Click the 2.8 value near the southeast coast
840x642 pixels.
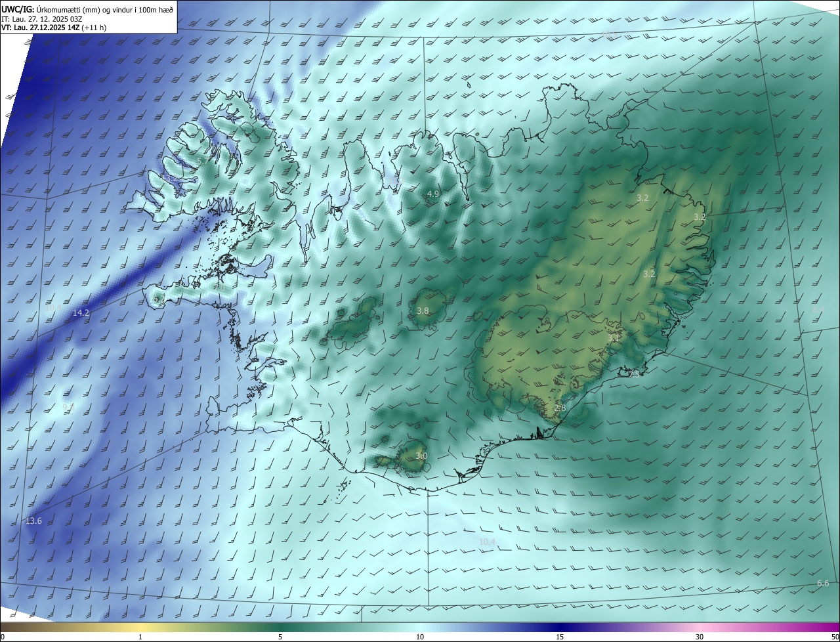coord(560,408)
